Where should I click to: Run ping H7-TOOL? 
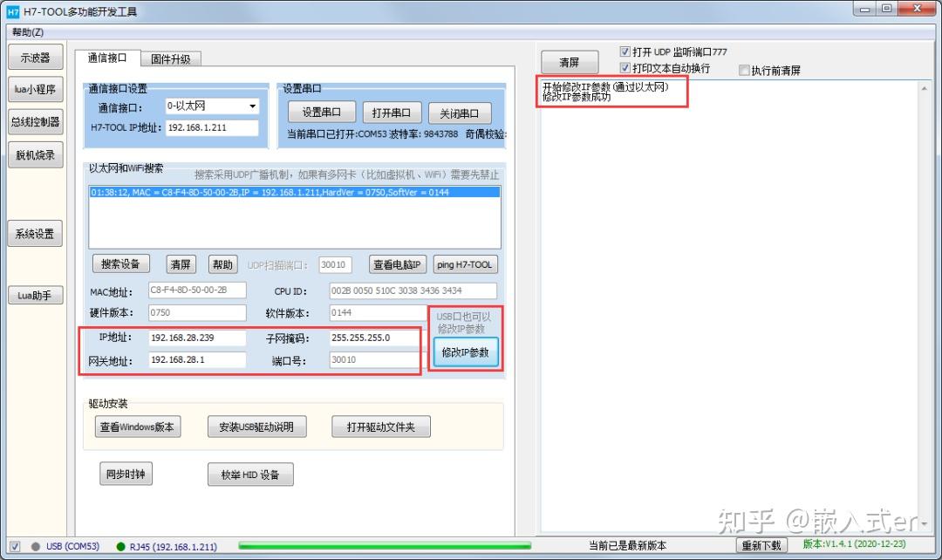(x=465, y=263)
